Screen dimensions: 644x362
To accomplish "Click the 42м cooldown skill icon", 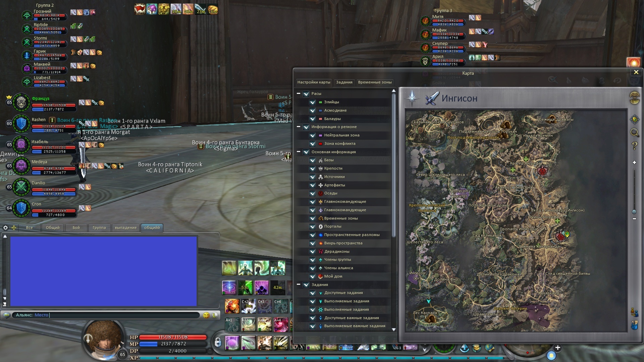I will click(278, 288).
